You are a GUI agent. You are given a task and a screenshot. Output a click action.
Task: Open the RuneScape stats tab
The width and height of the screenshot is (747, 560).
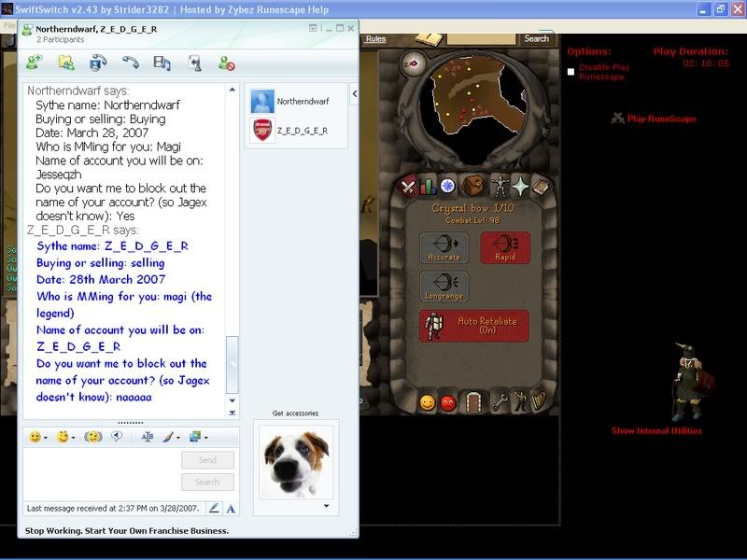pos(428,186)
